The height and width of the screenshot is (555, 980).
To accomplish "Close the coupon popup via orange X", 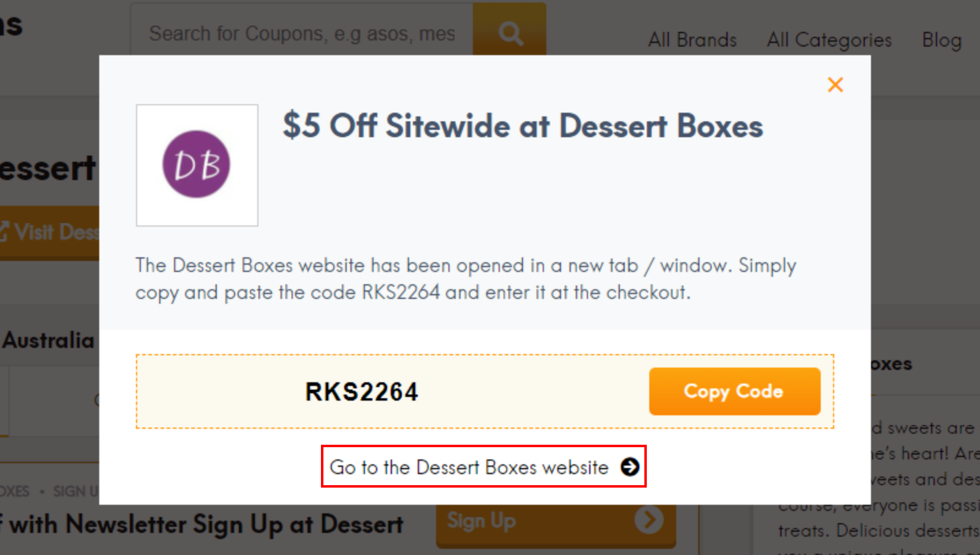I will tap(835, 85).
